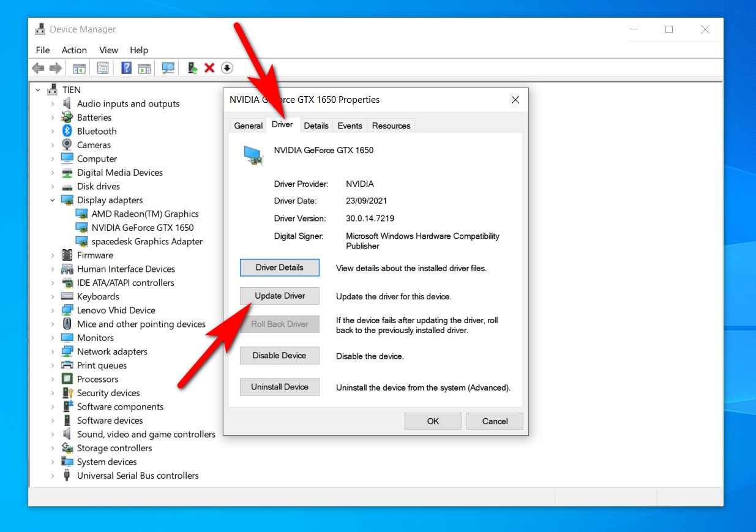756x532 pixels.
Task: Click the Scan for hardware changes toolbar icon
Action: click(168, 68)
